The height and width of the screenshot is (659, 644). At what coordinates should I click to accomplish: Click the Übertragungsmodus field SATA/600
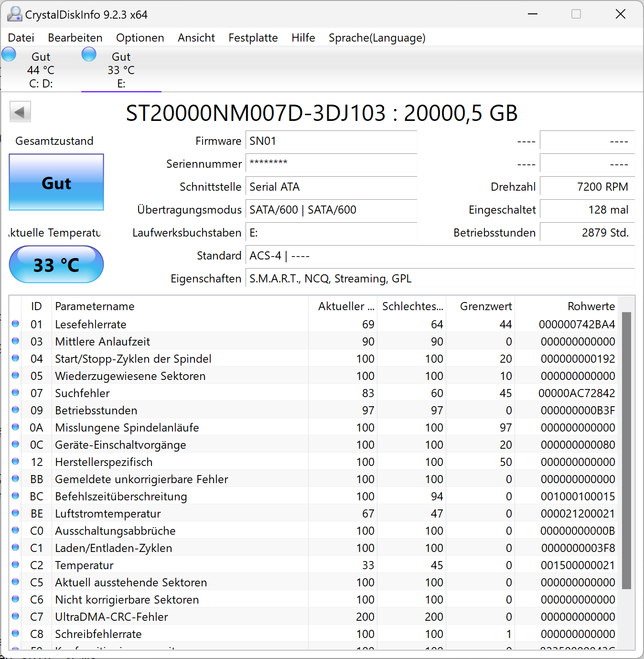(332, 210)
